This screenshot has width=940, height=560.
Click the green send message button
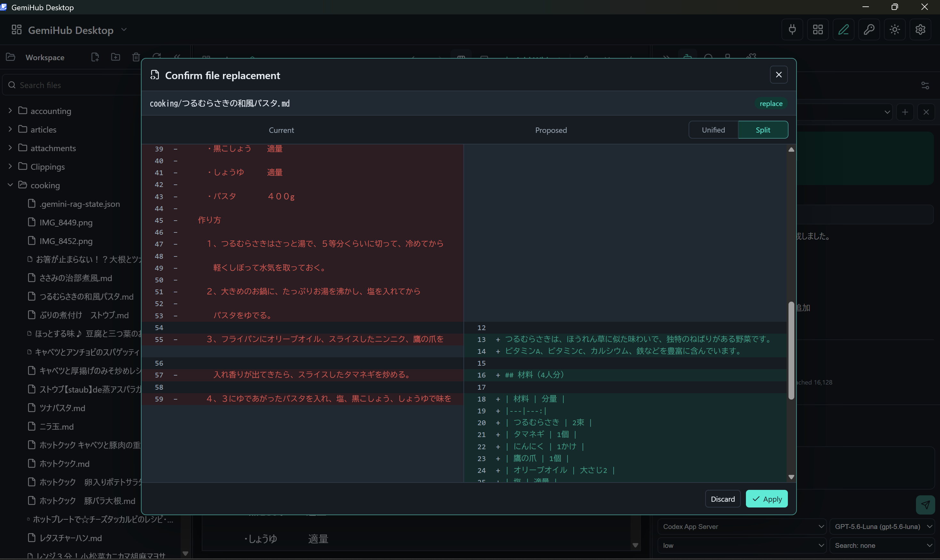(x=925, y=505)
